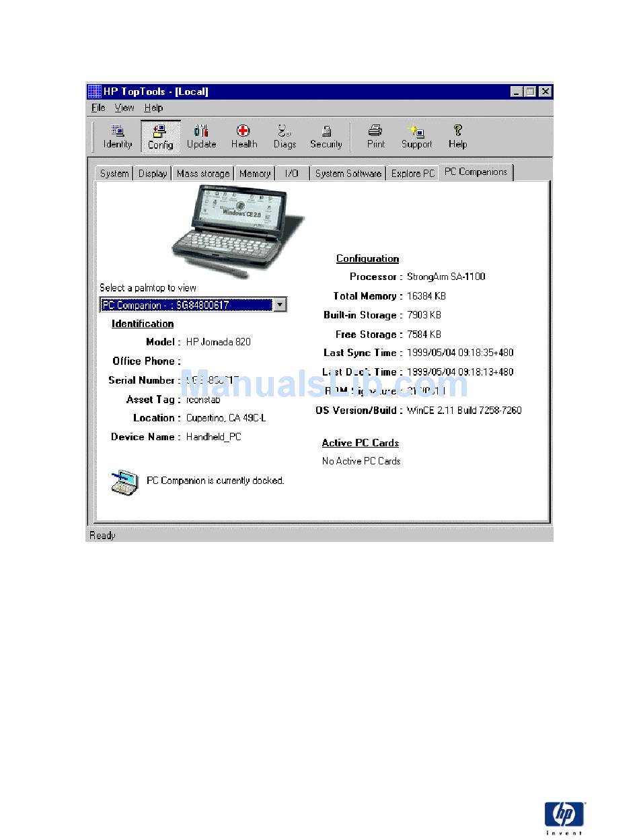Expand the palmtop selection dropdown arrow
The height and width of the screenshot is (840, 639).
tap(280, 305)
